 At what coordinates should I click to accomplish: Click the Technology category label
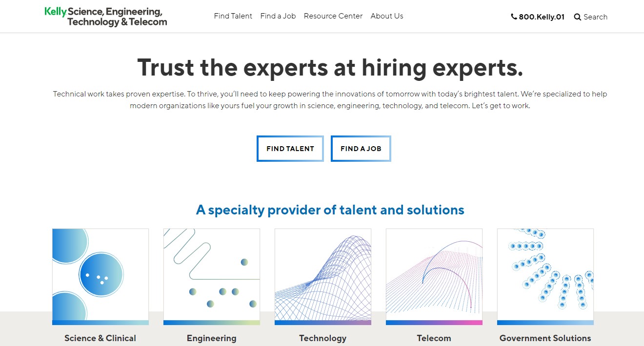[x=323, y=338]
